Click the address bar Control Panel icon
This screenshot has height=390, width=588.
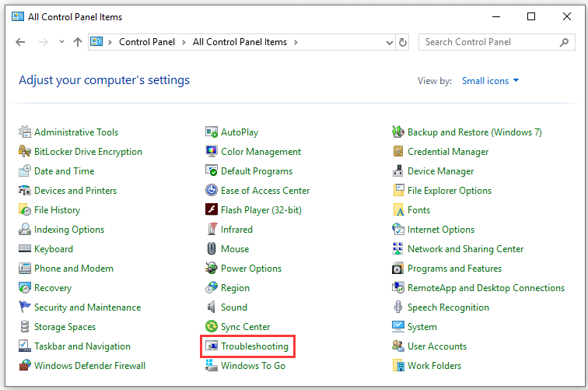point(96,41)
